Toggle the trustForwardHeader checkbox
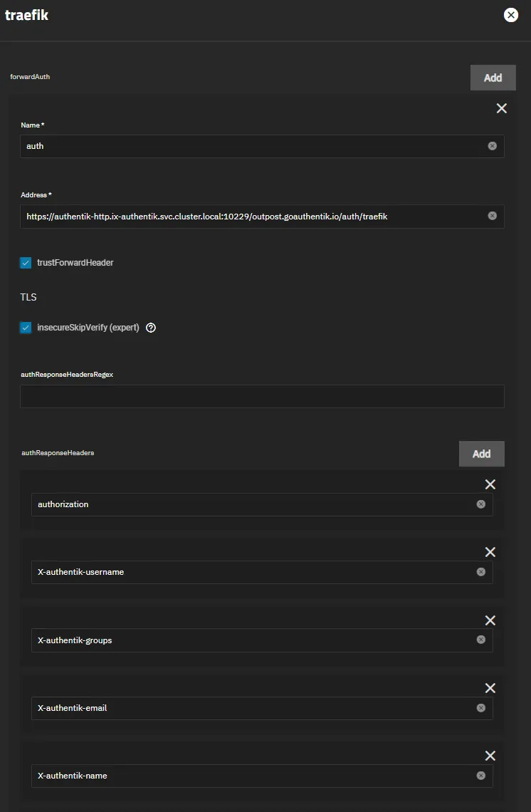This screenshot has width=531, height=812. click(26, 263)
